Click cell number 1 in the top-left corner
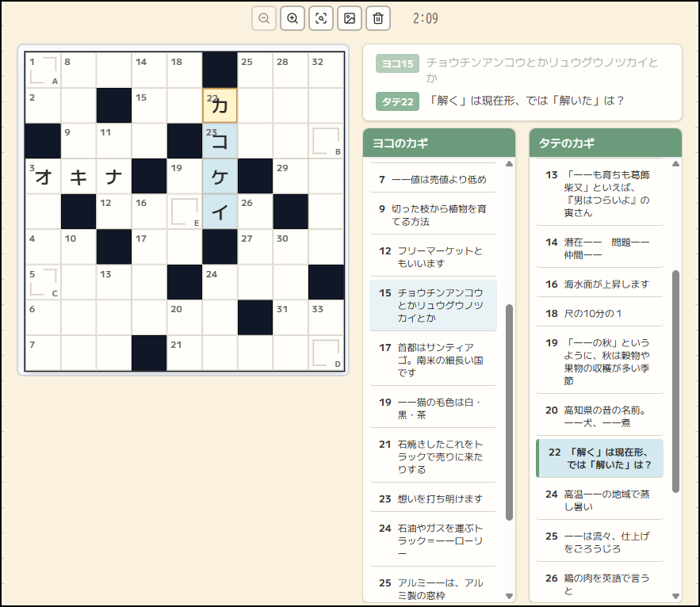The height and width of the screenshot is (607, 700). click(44, 71)
